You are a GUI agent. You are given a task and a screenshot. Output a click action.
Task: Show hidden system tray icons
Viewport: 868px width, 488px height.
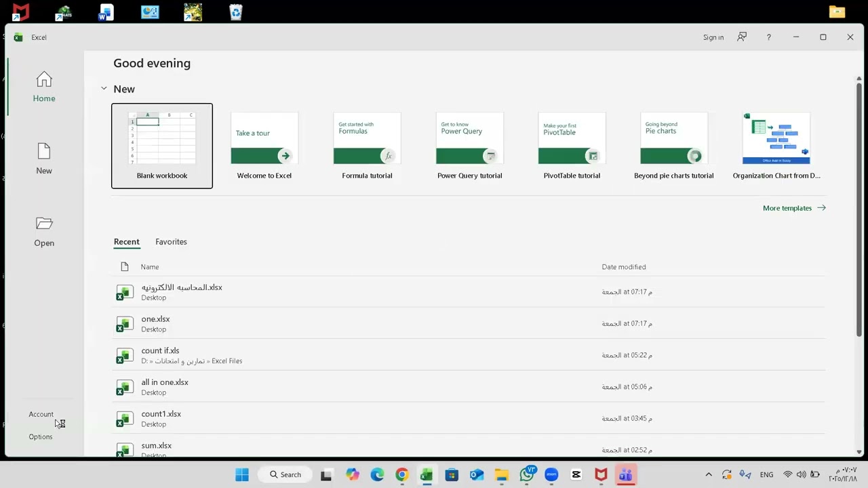[709, 474]
